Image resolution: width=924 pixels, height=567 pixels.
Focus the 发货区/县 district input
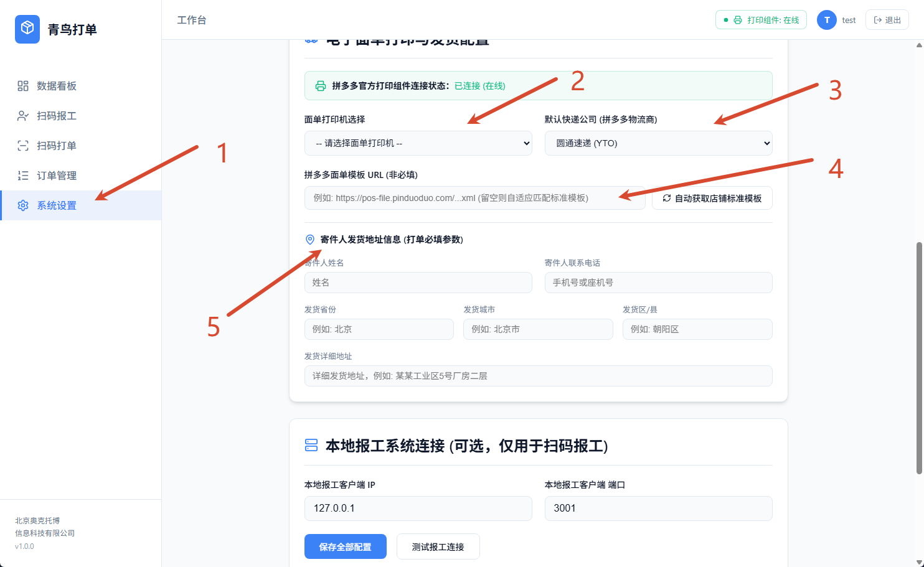coord(697,329)
